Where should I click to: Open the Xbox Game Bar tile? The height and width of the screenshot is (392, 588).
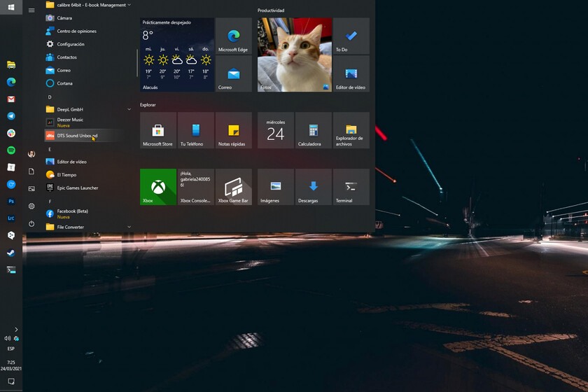(234, 187)
